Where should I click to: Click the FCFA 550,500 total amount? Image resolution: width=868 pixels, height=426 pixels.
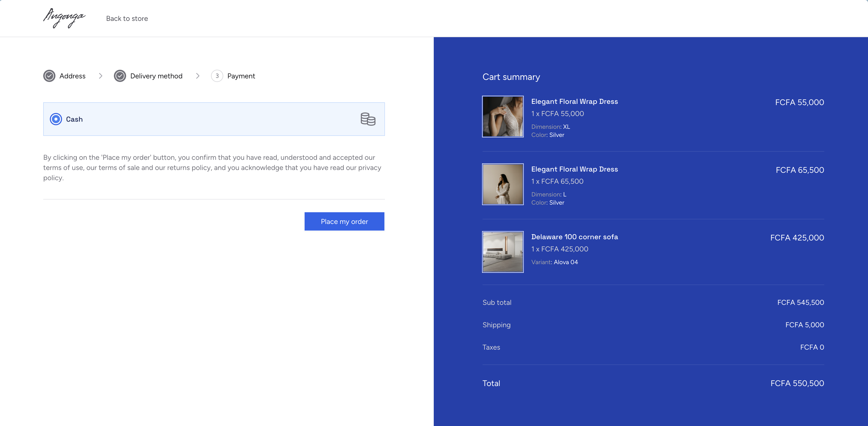coord(797,383)
